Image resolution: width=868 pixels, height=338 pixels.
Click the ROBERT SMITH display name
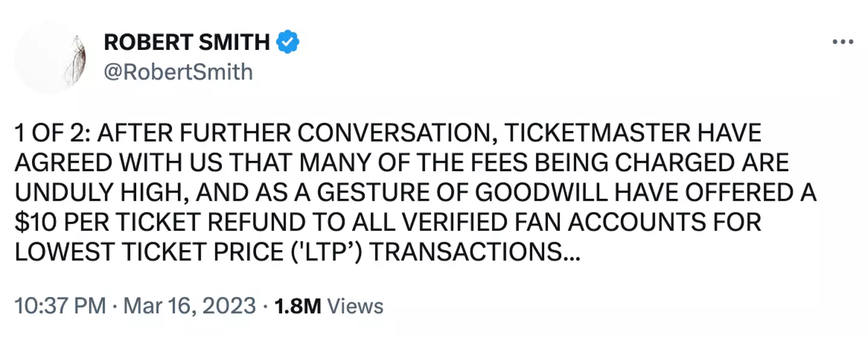pos(187,42)
